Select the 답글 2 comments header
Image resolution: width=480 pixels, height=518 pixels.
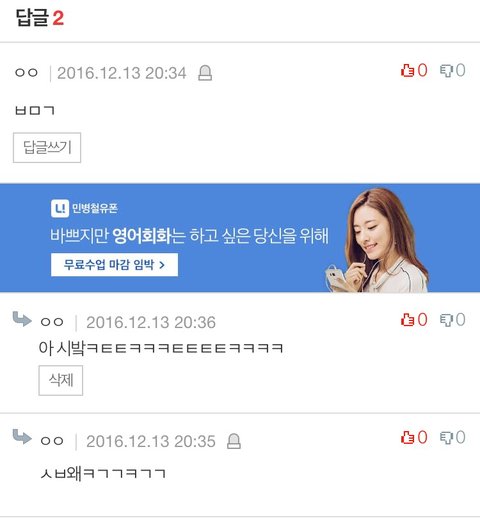point(40,18)
